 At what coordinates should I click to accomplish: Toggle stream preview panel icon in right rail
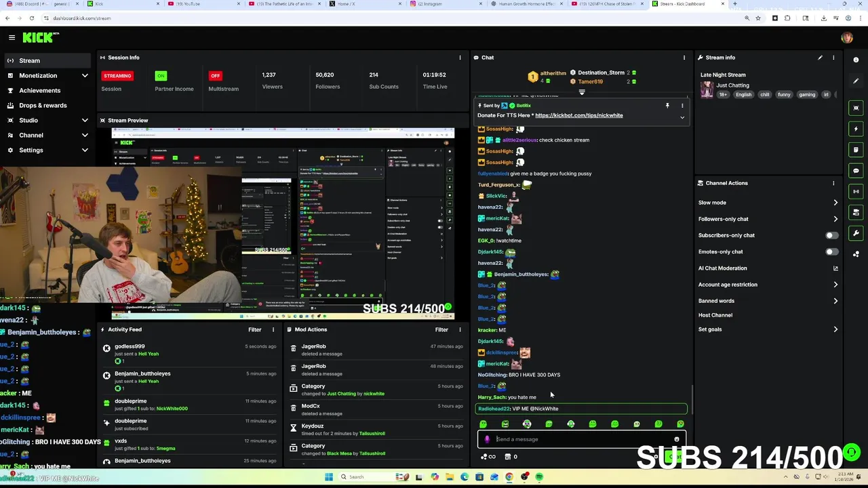856,108
